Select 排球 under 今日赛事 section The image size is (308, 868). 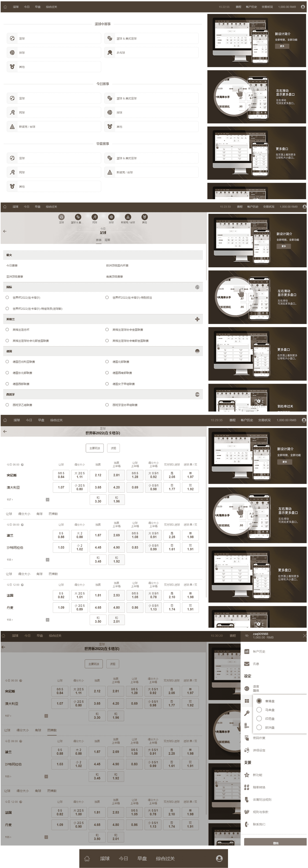(152, 113)
